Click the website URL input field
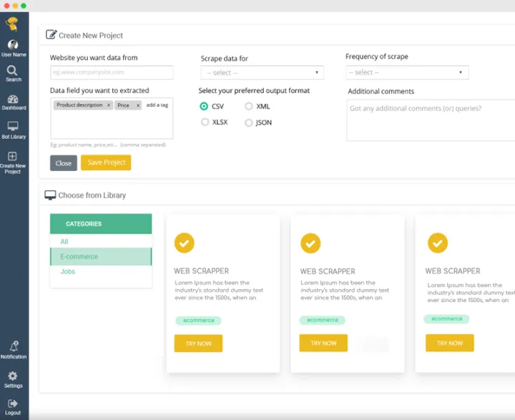 click(x=112, y=72)
